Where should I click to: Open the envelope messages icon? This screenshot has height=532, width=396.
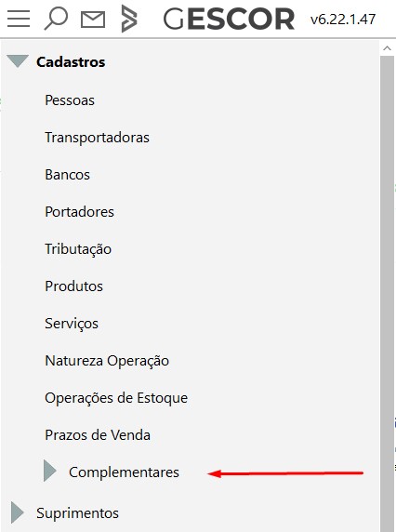[93, 20]
